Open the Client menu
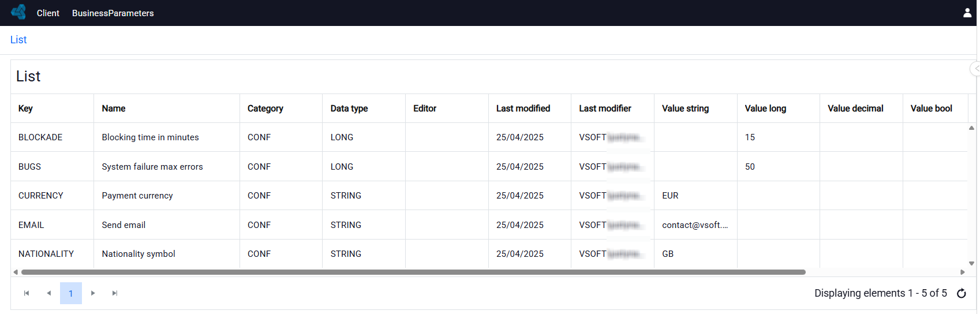 coord(48,13)
